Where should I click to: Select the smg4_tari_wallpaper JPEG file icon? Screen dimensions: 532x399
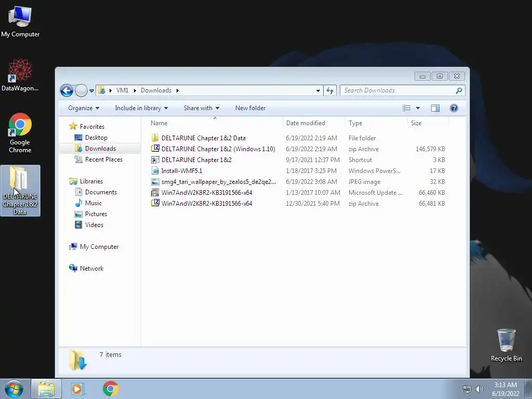tap(155, 182)
